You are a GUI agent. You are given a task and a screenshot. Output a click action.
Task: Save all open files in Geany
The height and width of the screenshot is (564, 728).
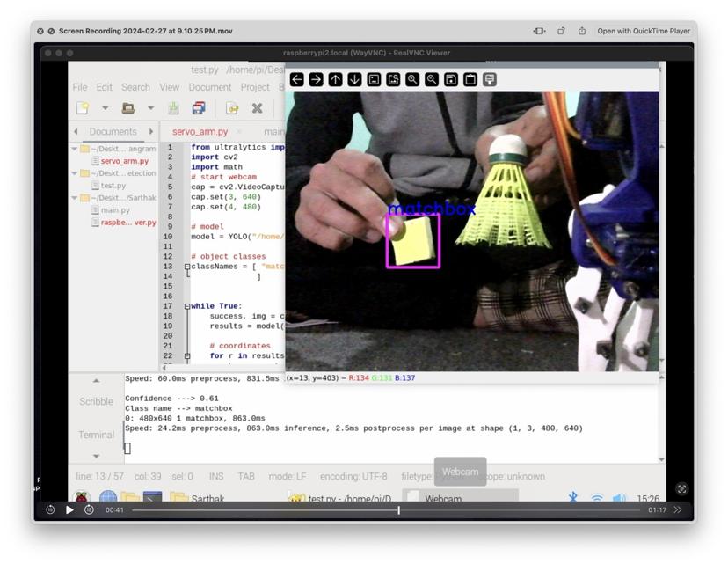point(200,107)
